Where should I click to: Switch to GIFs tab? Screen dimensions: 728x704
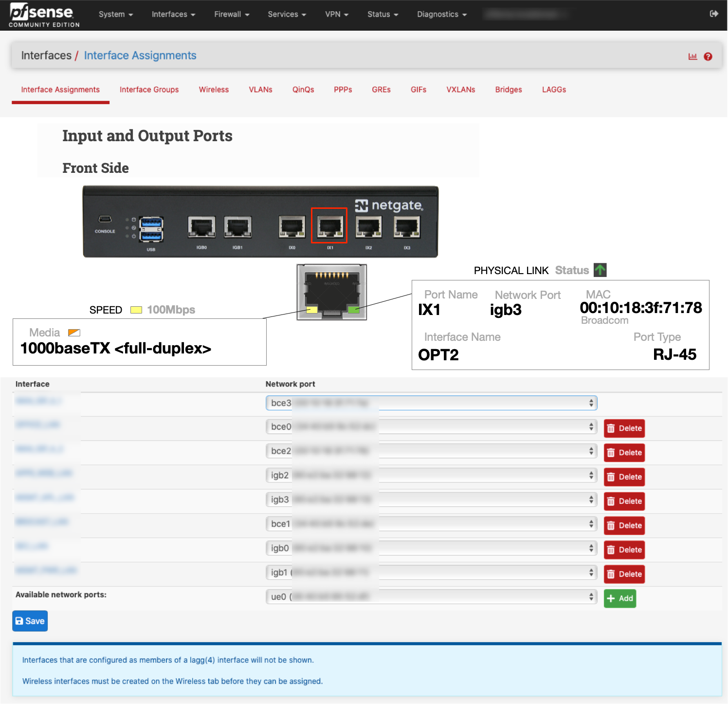(419, 90)
